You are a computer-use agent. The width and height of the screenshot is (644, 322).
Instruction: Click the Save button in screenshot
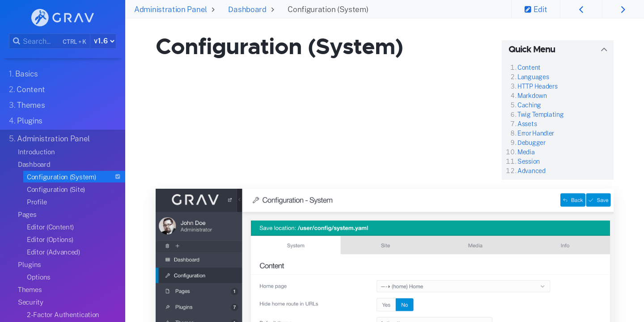point(598,200)
